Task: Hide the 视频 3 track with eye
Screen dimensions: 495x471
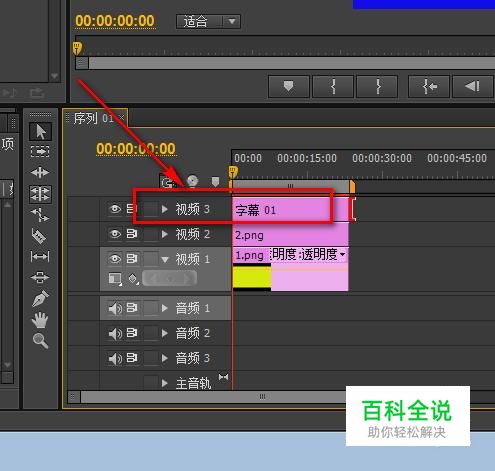Action: click(115, 209)
